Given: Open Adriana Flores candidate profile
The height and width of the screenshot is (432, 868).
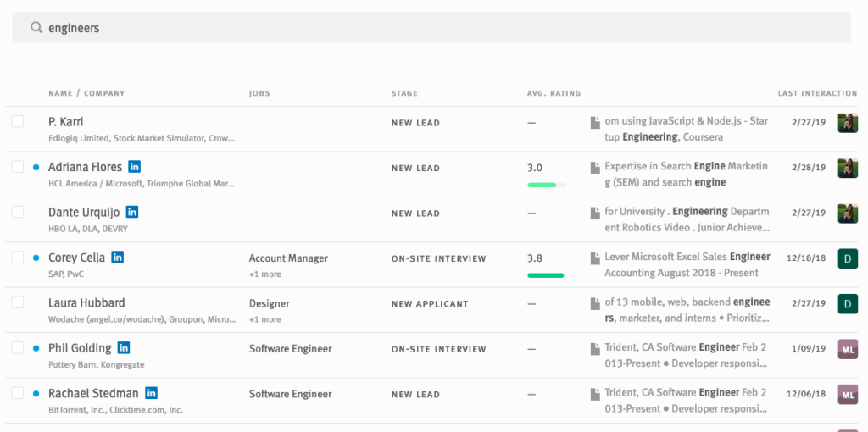Looking at the screenshot, I should (85, 167).
